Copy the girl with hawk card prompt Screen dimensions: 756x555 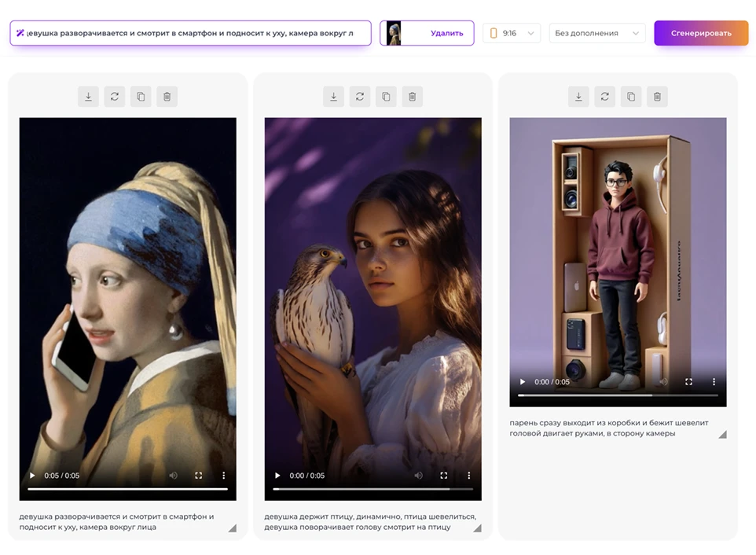[386, 97]
